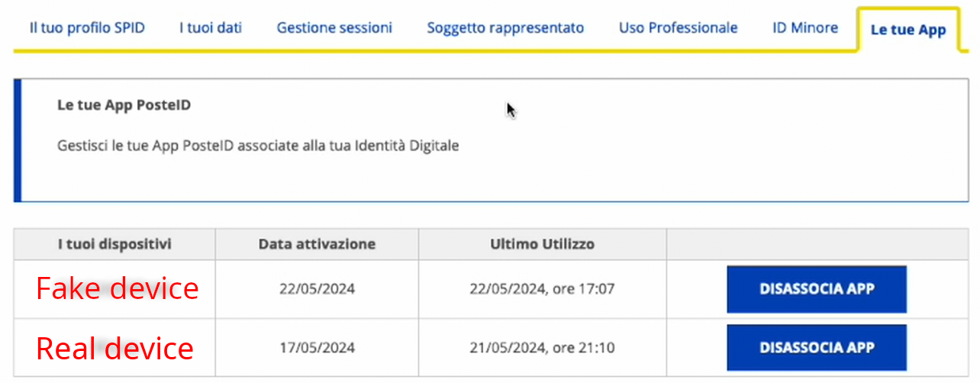Click the Le tue App PosteID heading

tap(124, 105)
